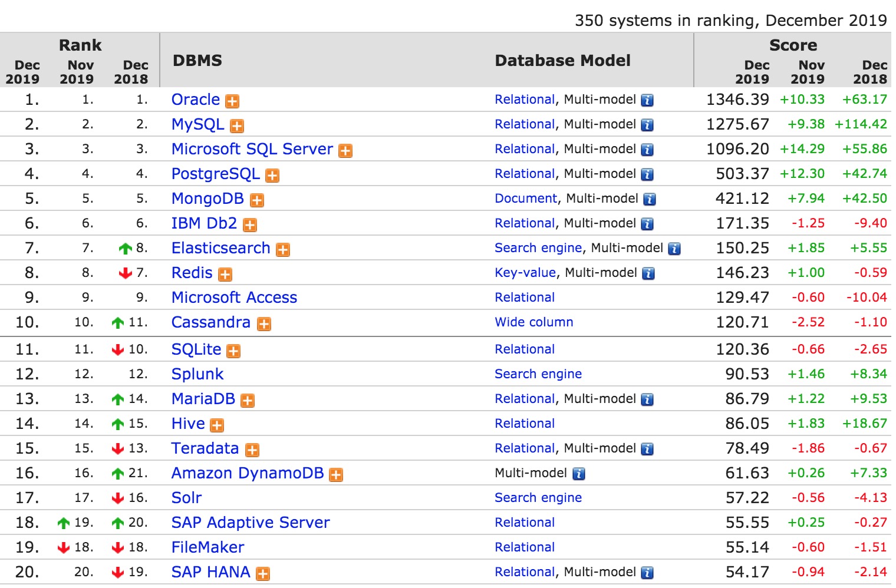Click the orange plus icon next to Cassandra
Viewport: 896px width, 588px height.
click(x=264, y=324)
